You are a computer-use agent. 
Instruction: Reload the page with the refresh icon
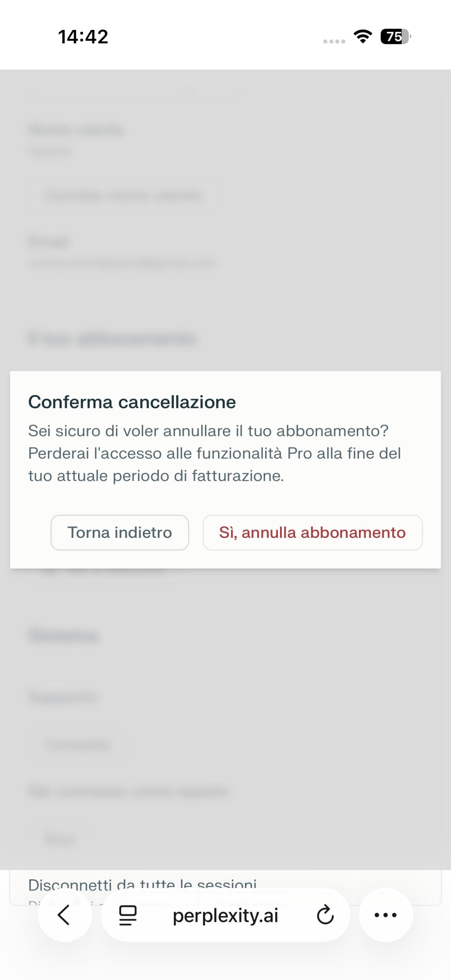[325, 915]
